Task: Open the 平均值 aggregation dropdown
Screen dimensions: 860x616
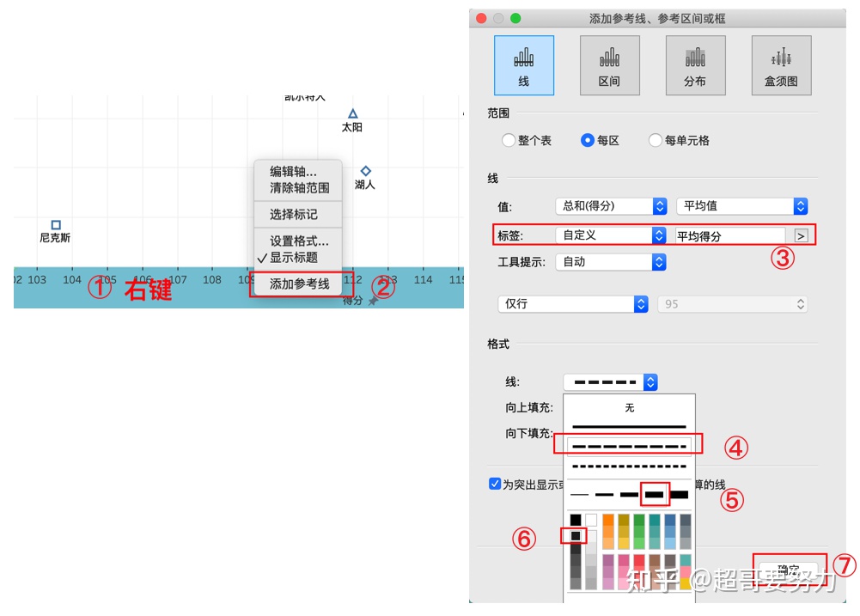Action: (x=742, y=206)
